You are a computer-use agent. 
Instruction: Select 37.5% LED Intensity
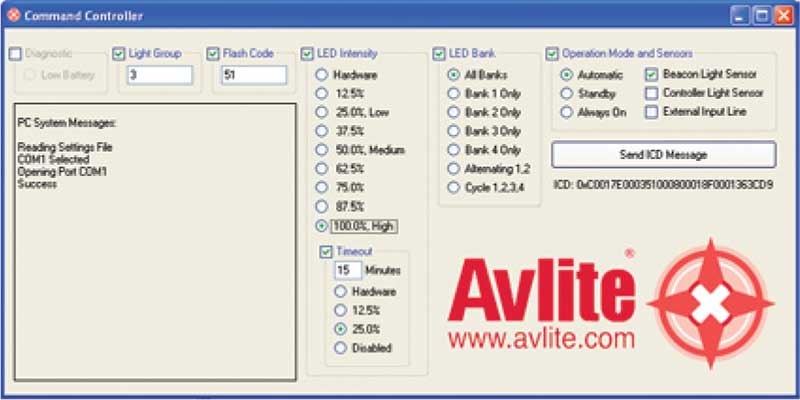click(321, 131)
